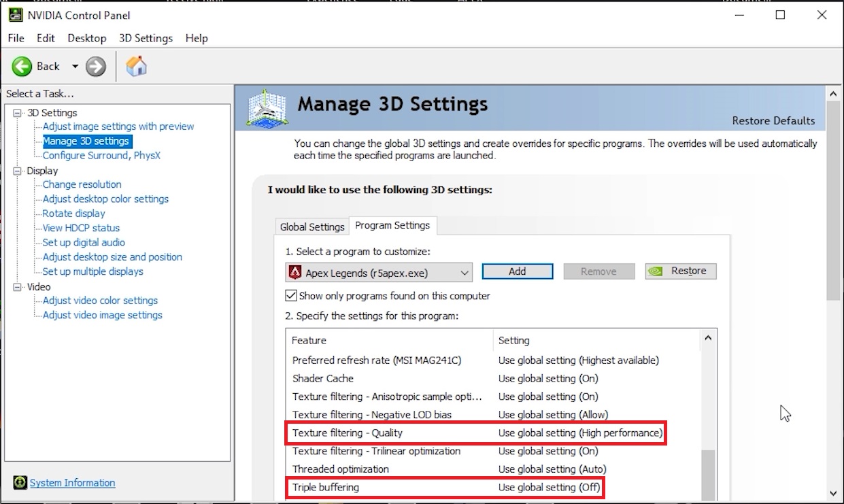Go to the Home icon

137,66
